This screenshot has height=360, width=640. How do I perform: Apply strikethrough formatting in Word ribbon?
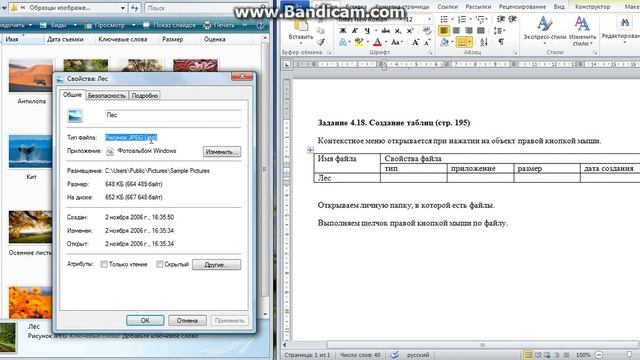pos(385,31)
